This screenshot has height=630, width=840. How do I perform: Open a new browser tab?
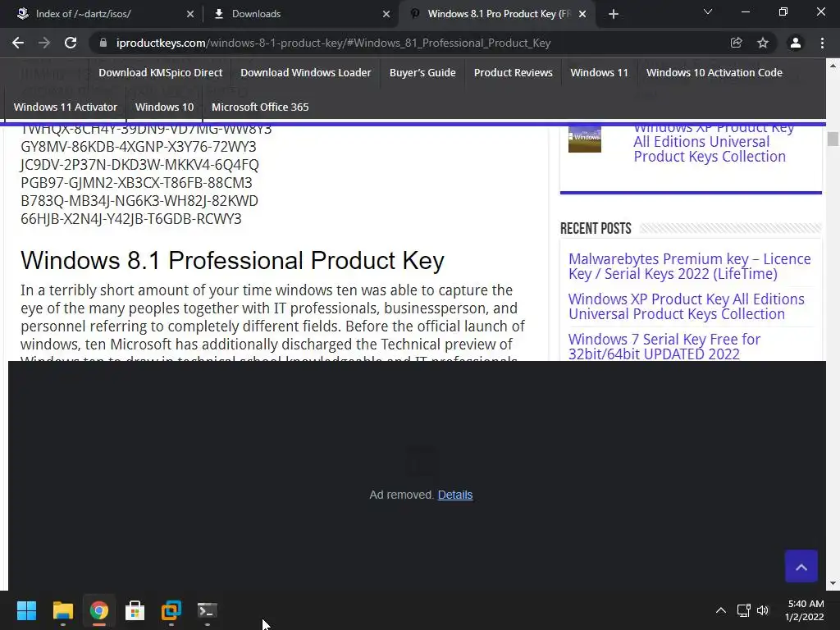tap(614, 14)
